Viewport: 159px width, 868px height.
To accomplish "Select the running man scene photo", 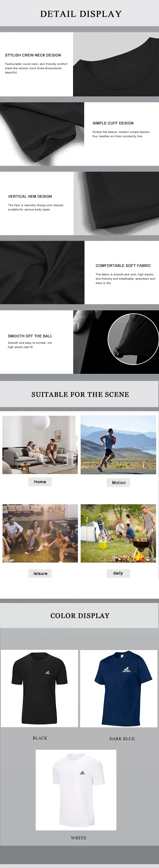I will (x=118, y=445).
